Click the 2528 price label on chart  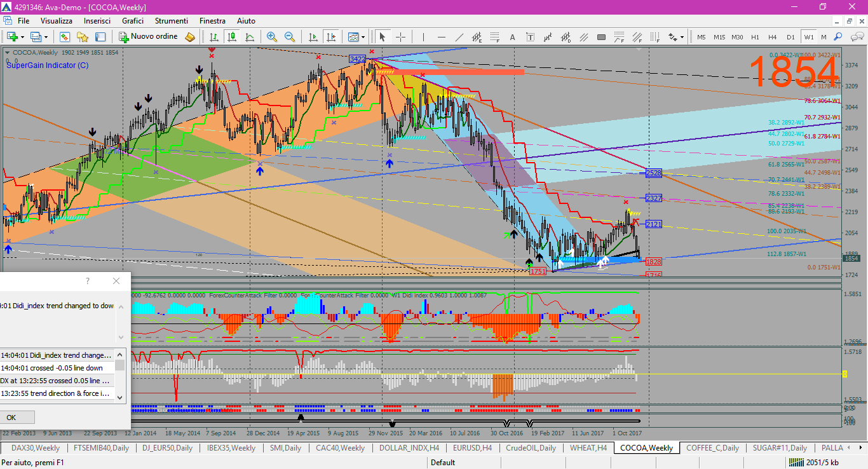tap(654, 173)
